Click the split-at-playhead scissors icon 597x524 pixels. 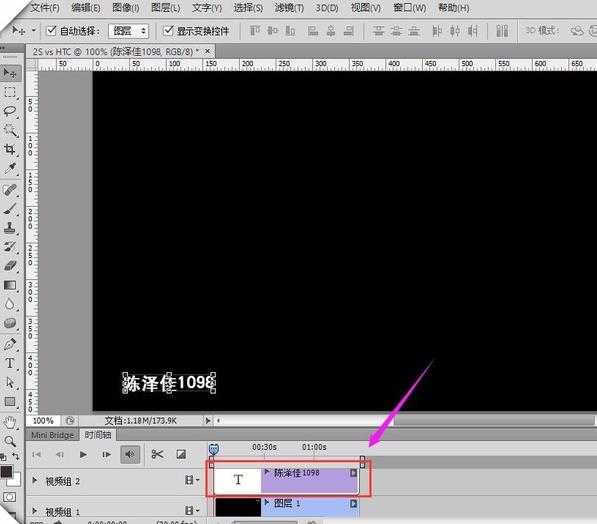pos(157,454)
